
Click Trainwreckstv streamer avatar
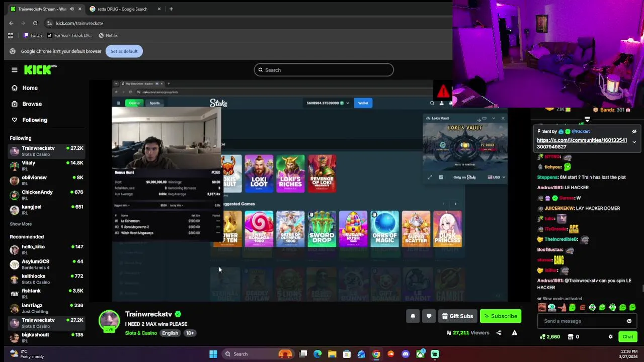109,321
